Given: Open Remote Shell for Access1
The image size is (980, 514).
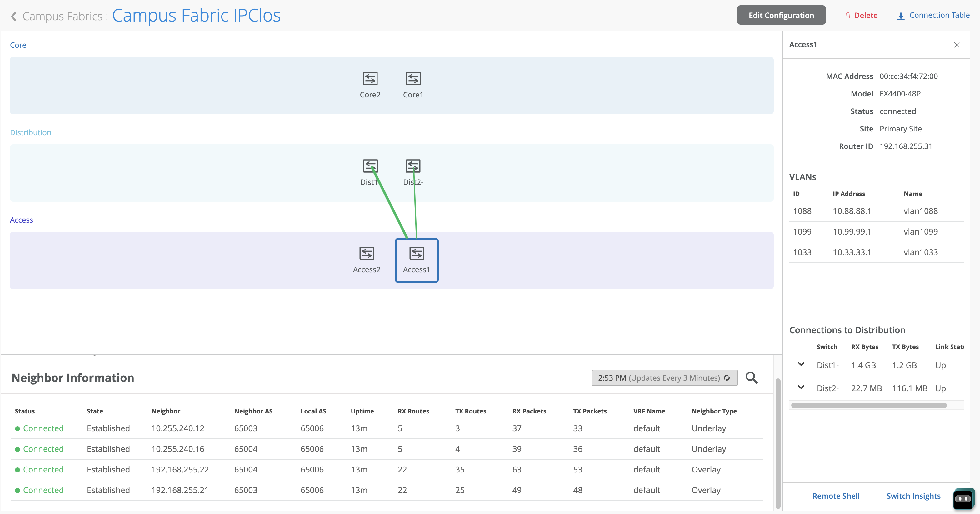Looking at the screenshot, I should point(835,496).
